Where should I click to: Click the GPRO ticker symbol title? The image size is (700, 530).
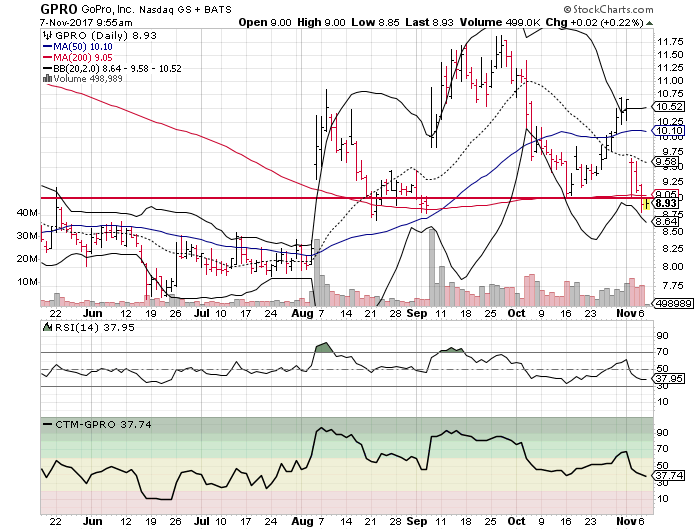pyautogui.click(x=59, y=8)
